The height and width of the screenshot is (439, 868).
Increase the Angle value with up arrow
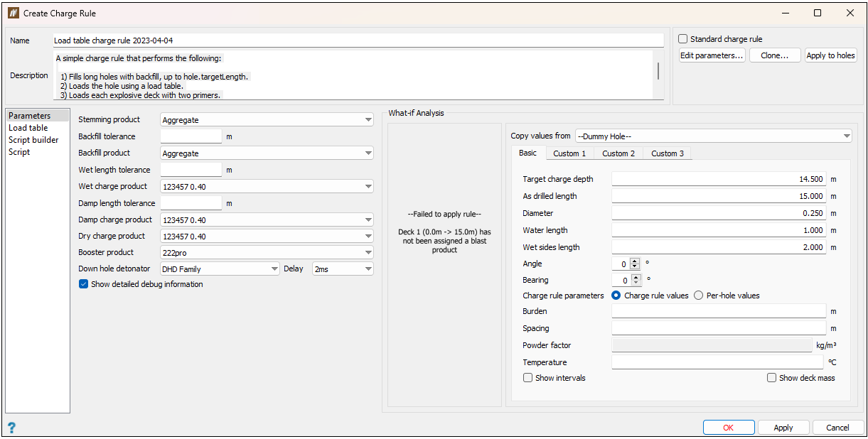click(635, 261)
